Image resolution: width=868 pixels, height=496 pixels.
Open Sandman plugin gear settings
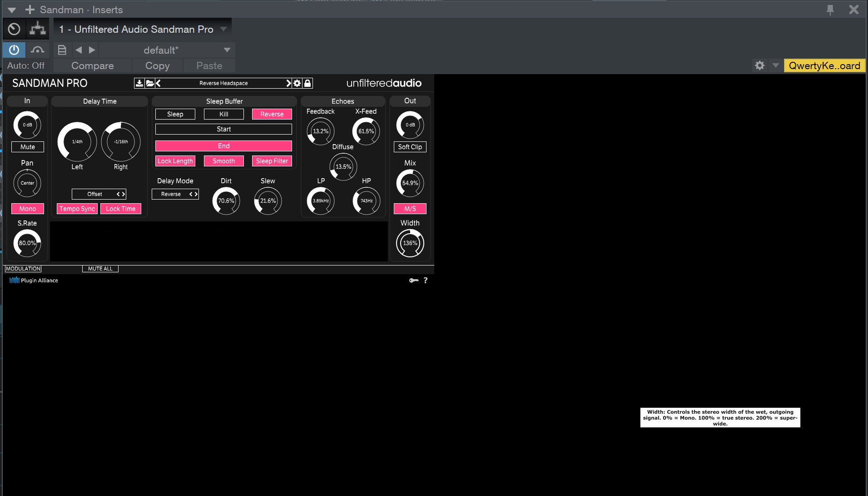point(297,83)
